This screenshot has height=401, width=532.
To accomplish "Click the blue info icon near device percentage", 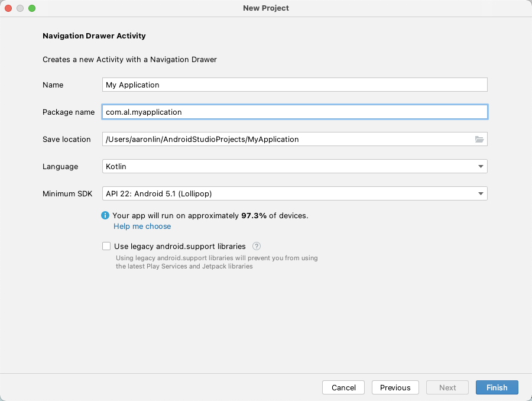I will click(x=105, y=215).
